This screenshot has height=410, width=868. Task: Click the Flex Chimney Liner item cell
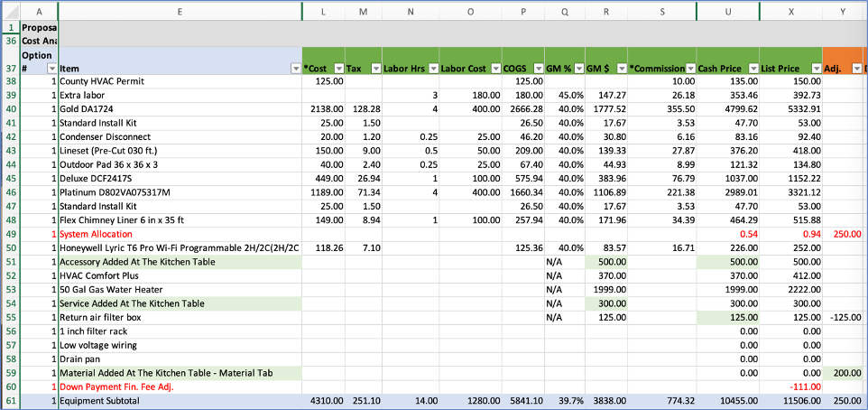[x=180, y=220]
